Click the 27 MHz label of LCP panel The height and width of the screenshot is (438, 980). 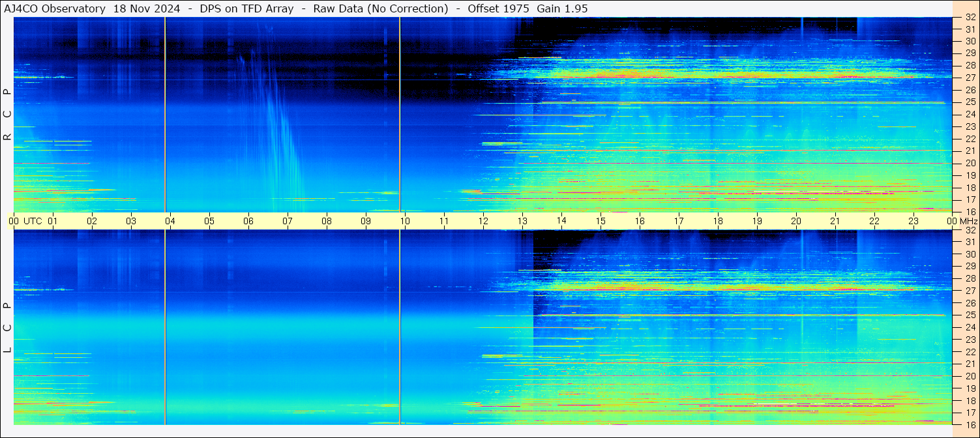pyautogui.click(x=970, y=291)
